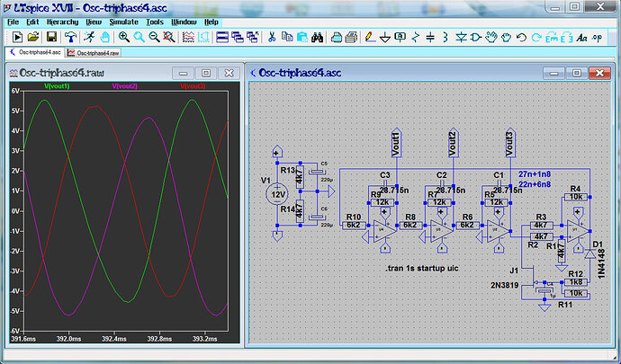This screenshot has height=364, width=621.
Task: Click the running man Run icon
Action: pyautogui.click(x=89, y=37)
